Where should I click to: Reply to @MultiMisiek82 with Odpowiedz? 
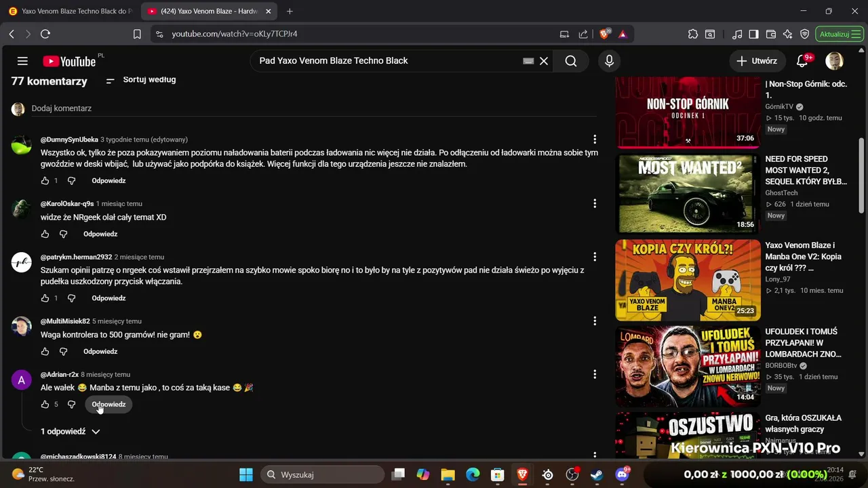point(100,352)
